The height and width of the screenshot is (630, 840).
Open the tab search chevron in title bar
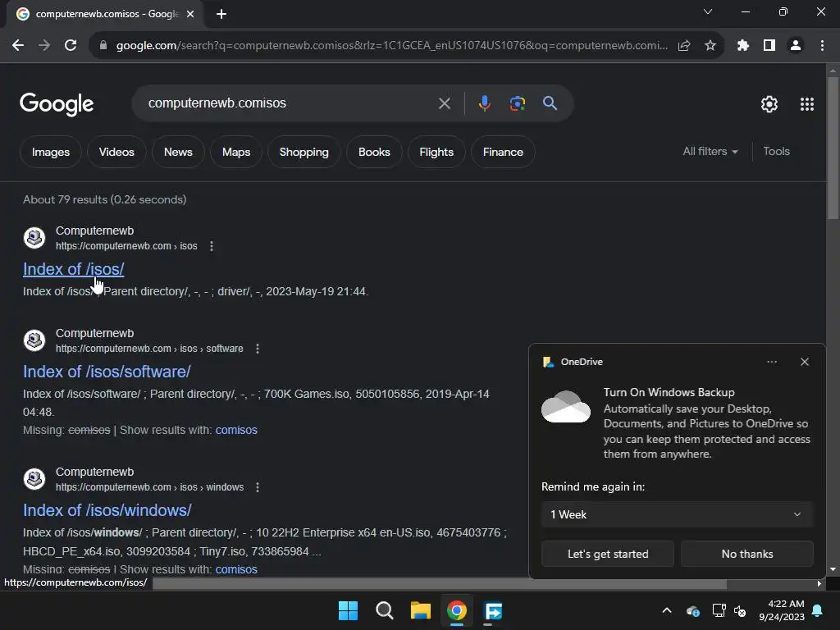(708, 11)
